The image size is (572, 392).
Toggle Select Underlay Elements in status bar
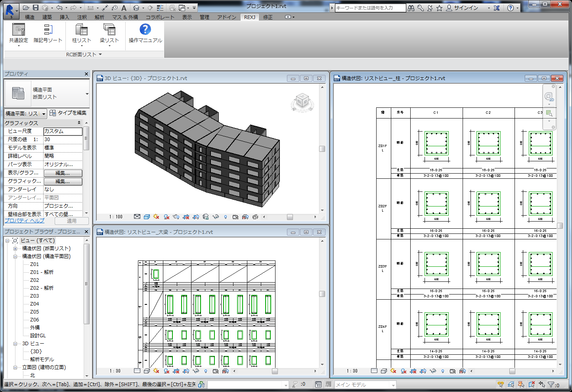tap(511, 384)
